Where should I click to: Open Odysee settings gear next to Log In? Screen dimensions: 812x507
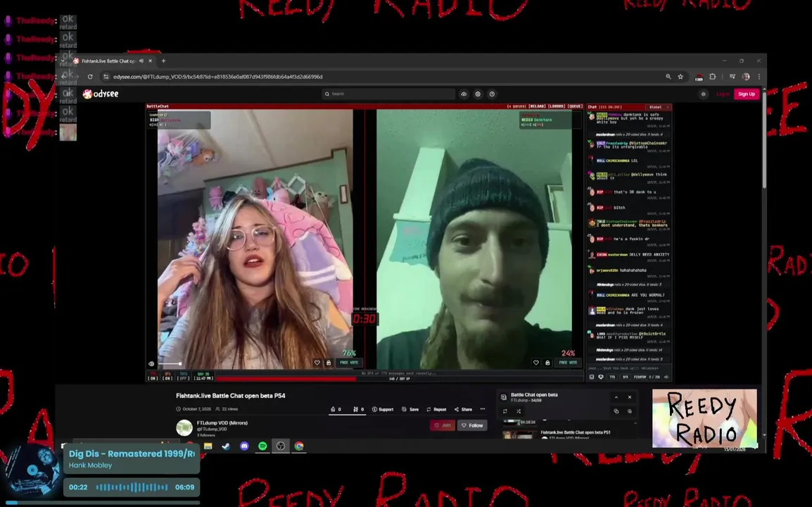703,94
